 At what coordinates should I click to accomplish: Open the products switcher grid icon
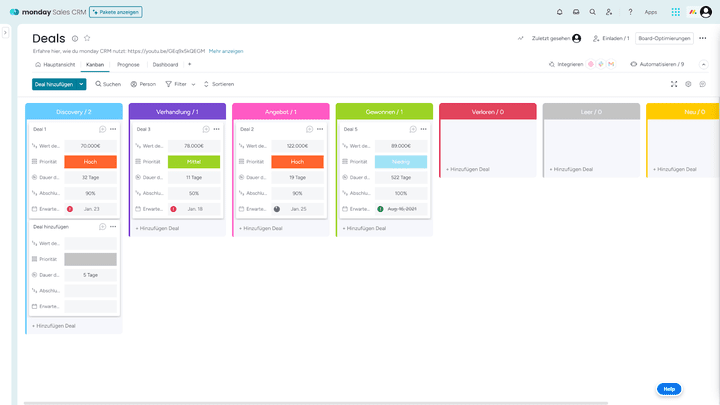pos(675,12)
